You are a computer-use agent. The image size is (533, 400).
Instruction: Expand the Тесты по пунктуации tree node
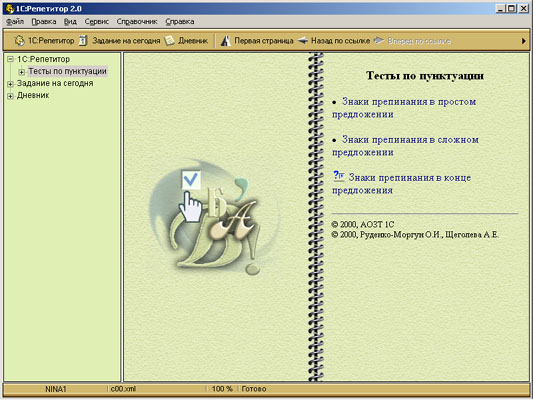tap(21, 72)
